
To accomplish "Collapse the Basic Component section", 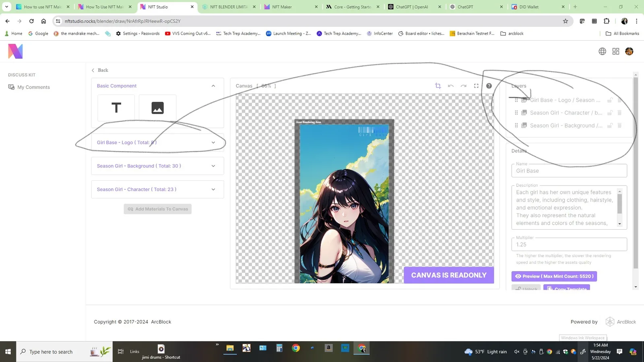I will [213, 86].
